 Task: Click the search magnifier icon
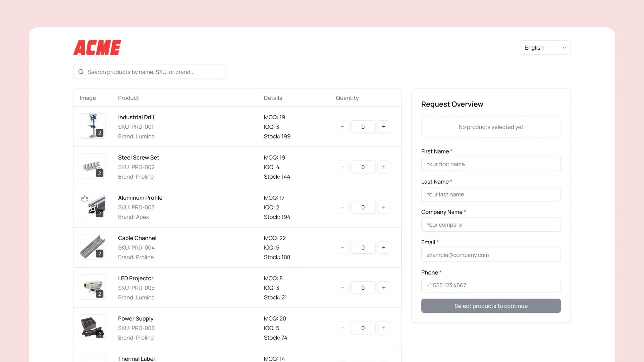[81, 72]
